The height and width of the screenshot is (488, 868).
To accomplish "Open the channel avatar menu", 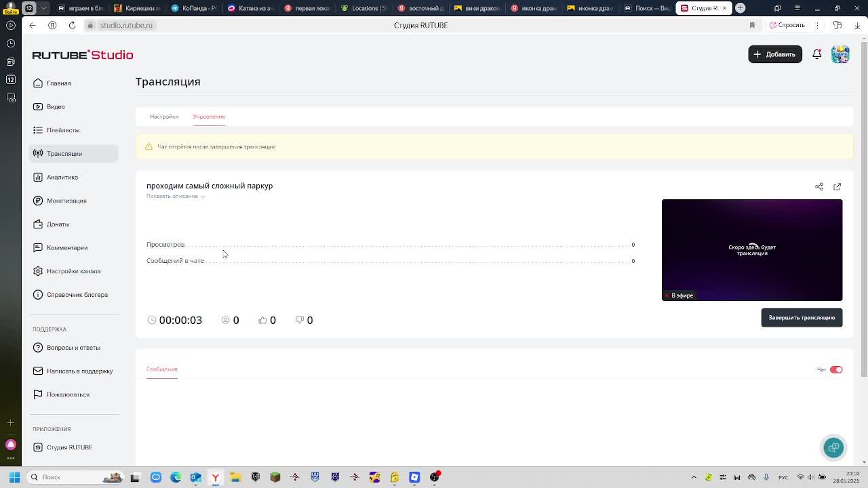I will (840, 54).
